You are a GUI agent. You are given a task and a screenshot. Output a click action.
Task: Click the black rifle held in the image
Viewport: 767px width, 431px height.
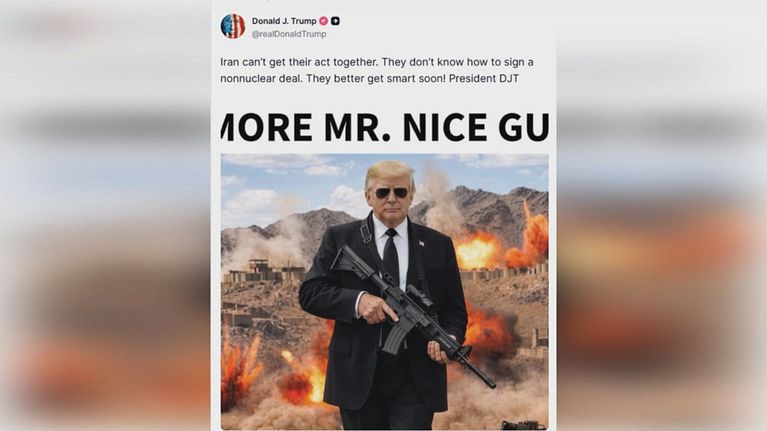pyautogui.click(x=409, y=313)
